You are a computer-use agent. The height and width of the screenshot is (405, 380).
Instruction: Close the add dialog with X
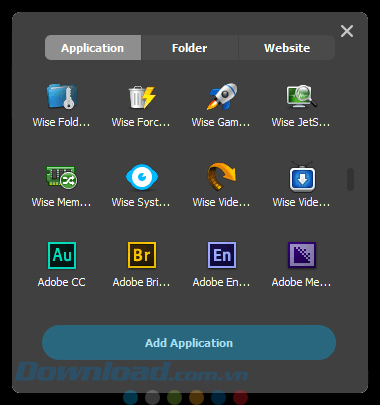[347, 31]
